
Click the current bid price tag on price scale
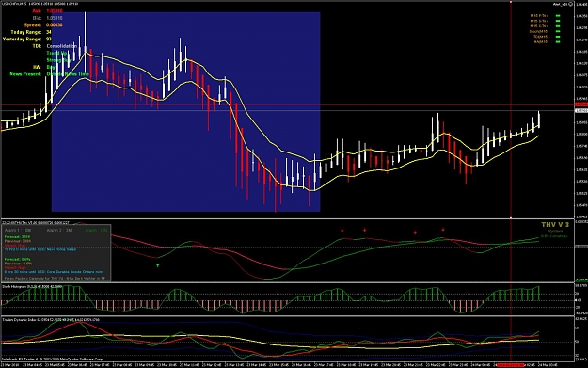pos(581,111)
